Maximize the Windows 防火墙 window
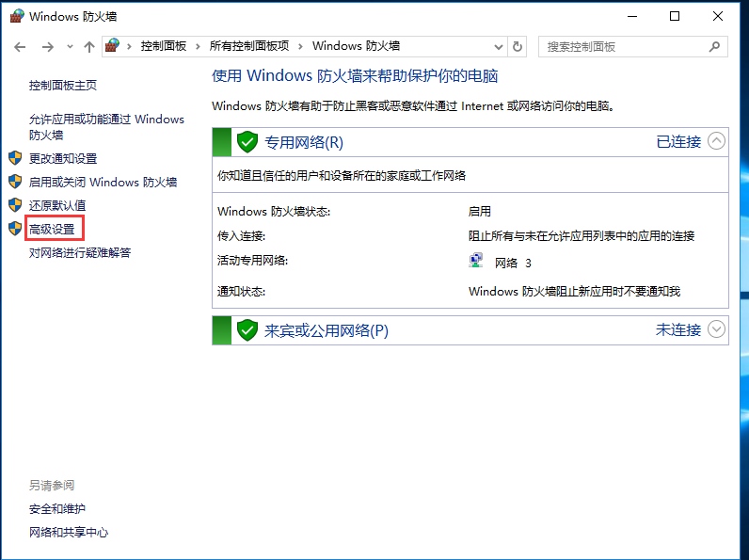 coord(675,16)
